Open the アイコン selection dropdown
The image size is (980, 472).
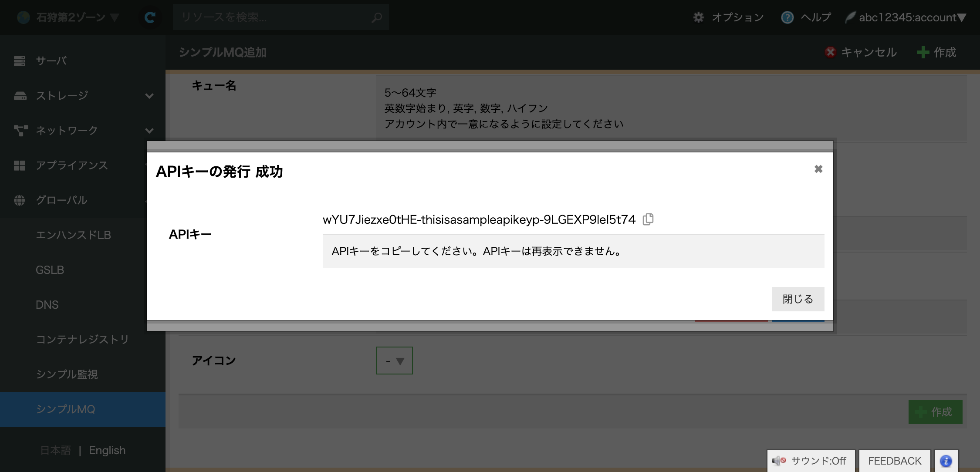click(x=394, y=361)
